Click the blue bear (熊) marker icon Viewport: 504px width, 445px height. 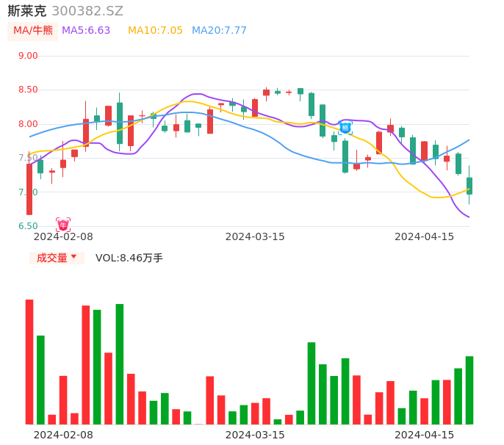pos(345,128)
